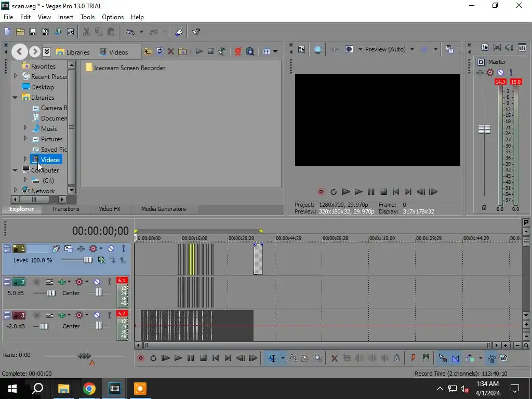Screen dimensions: 532x399
Task: Click track 1 Track FX gear icon
Action: pos(93,249)
